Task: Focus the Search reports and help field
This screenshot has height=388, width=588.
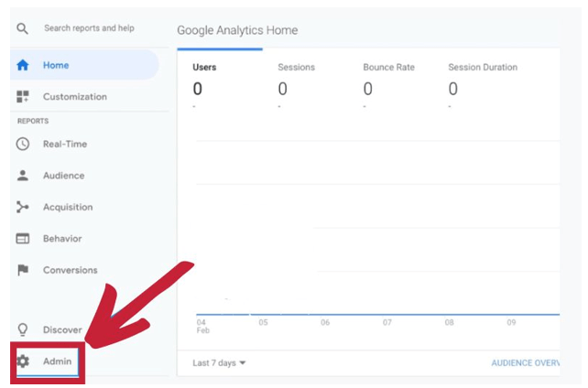Action: (x=89, y=28)
